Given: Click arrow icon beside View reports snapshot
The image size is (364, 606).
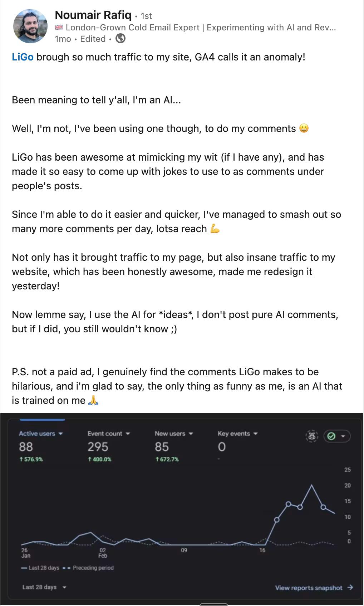Looking at the screenshot, I should (x=350, y=587).
